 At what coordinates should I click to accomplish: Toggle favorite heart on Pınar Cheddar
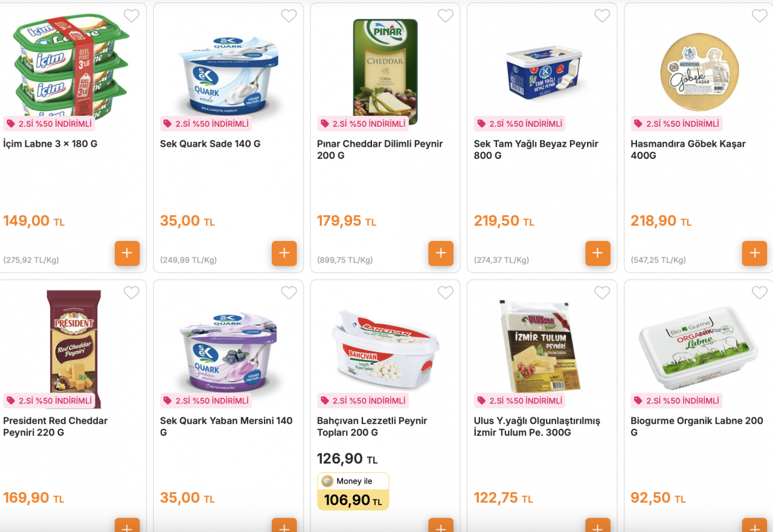[446, 16]
